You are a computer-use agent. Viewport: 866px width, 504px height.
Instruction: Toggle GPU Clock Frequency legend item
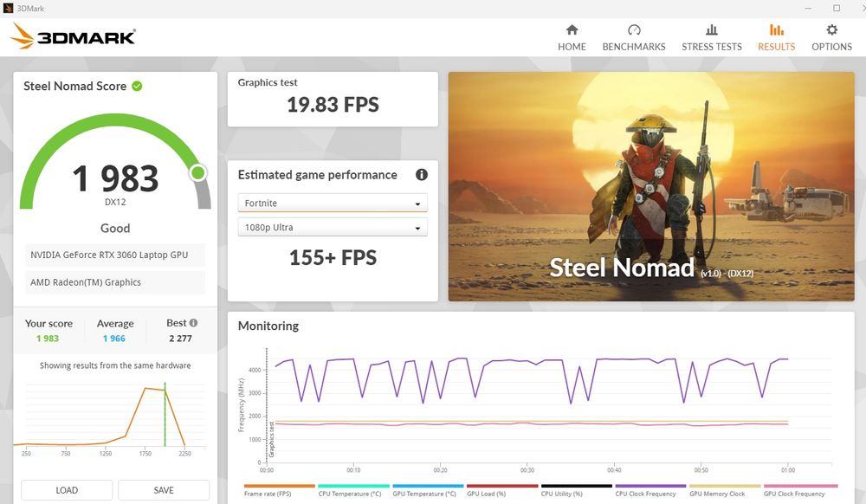click(800, 490)
